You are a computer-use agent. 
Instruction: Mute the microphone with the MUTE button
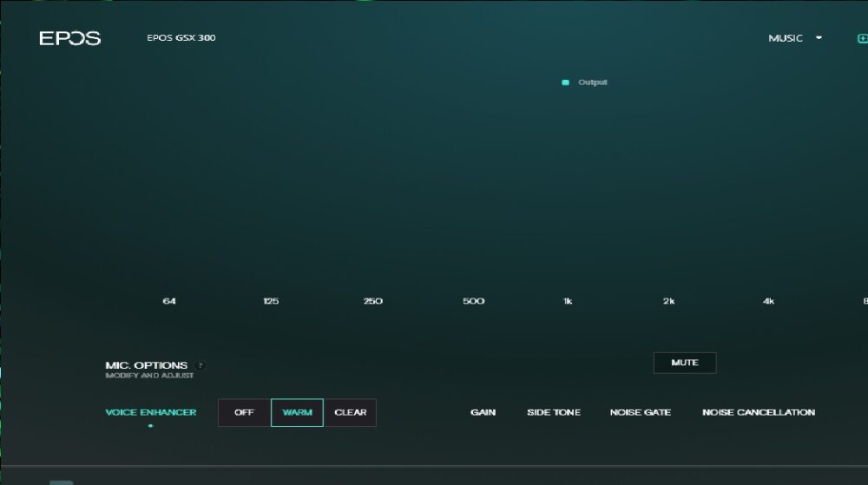(684, 363)
